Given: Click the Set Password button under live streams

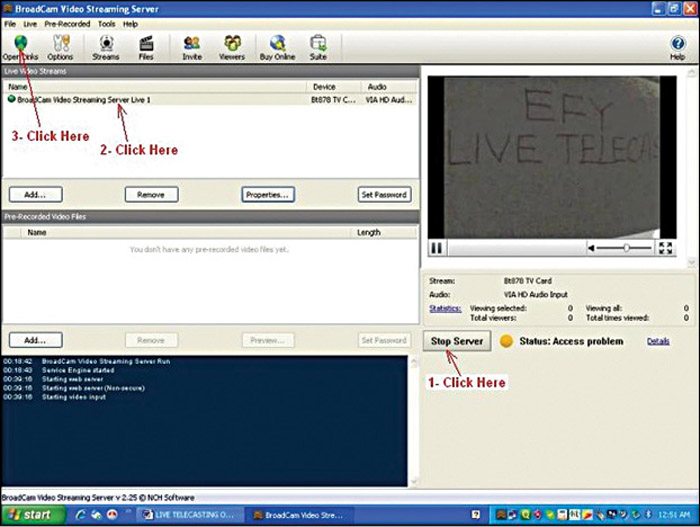Looking at the screenshot, I should (x=384, y=194).
